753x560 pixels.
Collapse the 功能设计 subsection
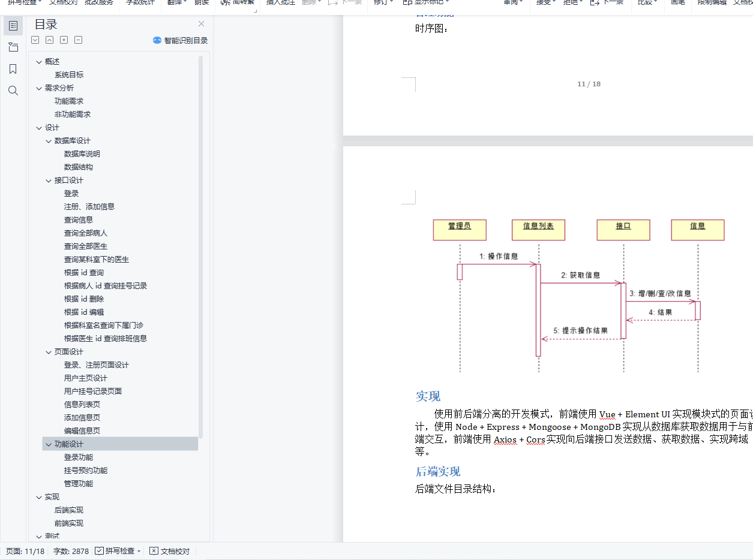(x=49, y=444)
